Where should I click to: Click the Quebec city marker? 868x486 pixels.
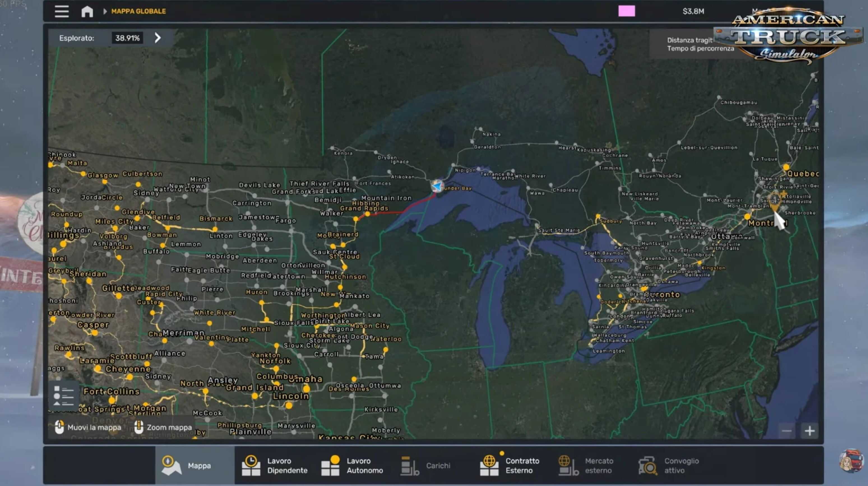(786, 167)
